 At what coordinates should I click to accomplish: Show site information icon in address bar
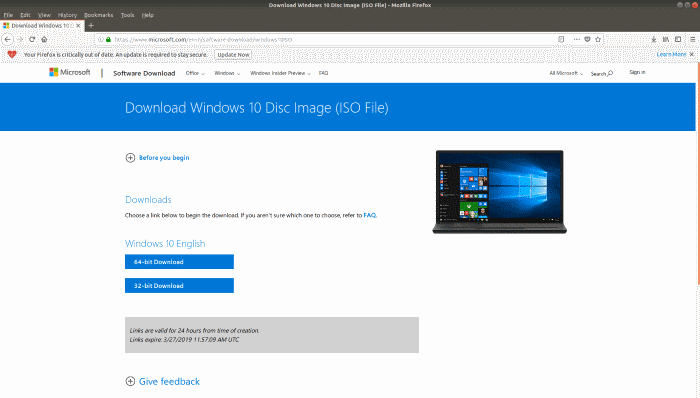coord(101,39)
